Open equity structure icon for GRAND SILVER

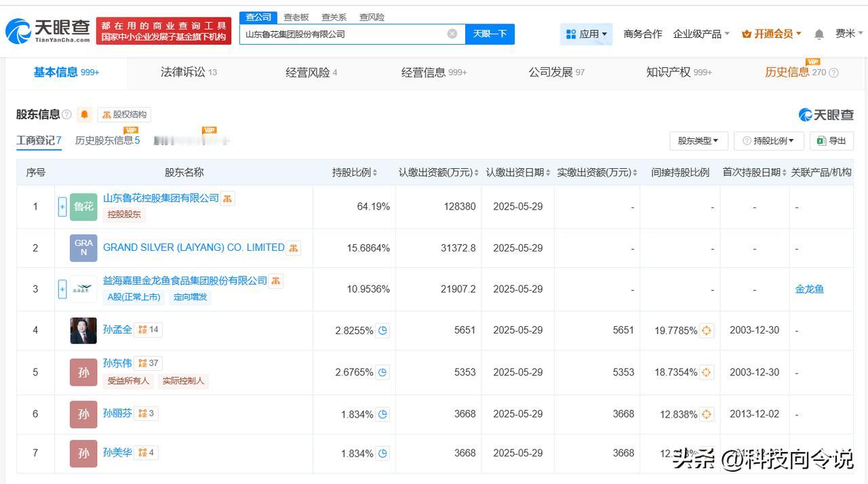294,248
